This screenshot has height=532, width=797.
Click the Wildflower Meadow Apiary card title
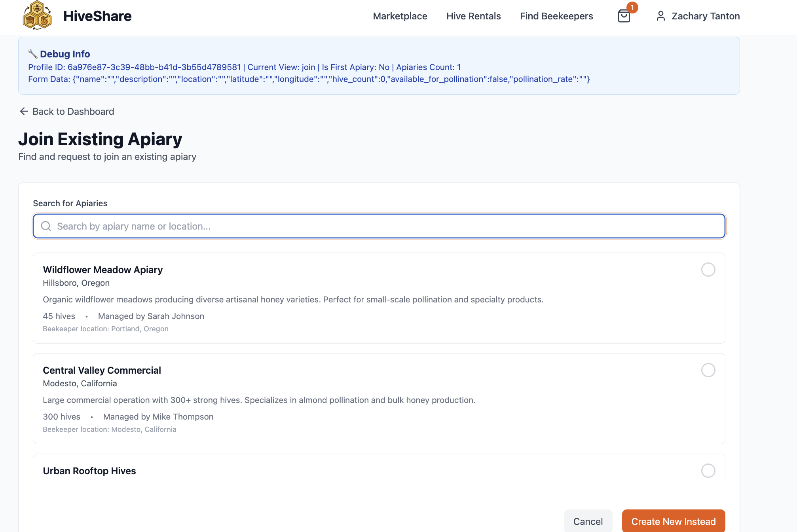coord(102,270)
